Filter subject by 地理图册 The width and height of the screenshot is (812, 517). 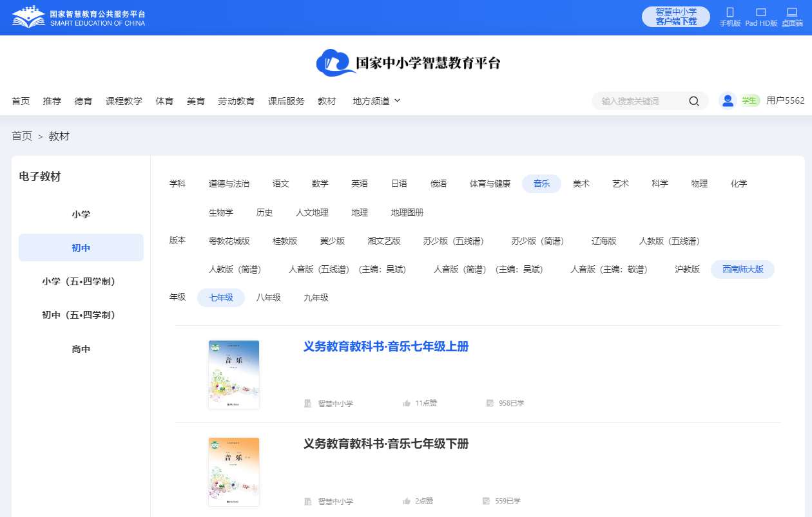[x=407, y=212]
